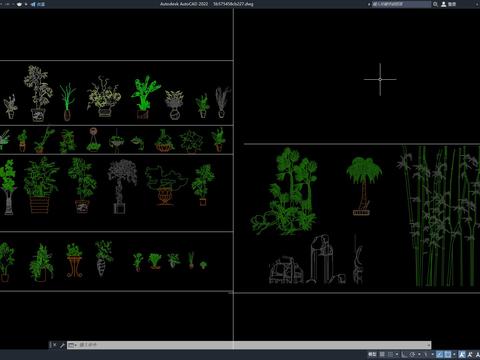
Task: Toggle the drawing grid display in status bar
Action: point(382,354)
